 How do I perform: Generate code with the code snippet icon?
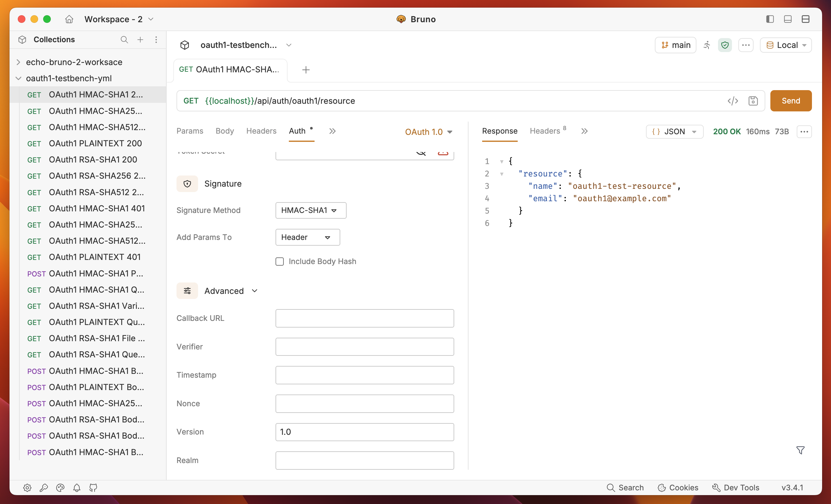(x=733, y=101)
